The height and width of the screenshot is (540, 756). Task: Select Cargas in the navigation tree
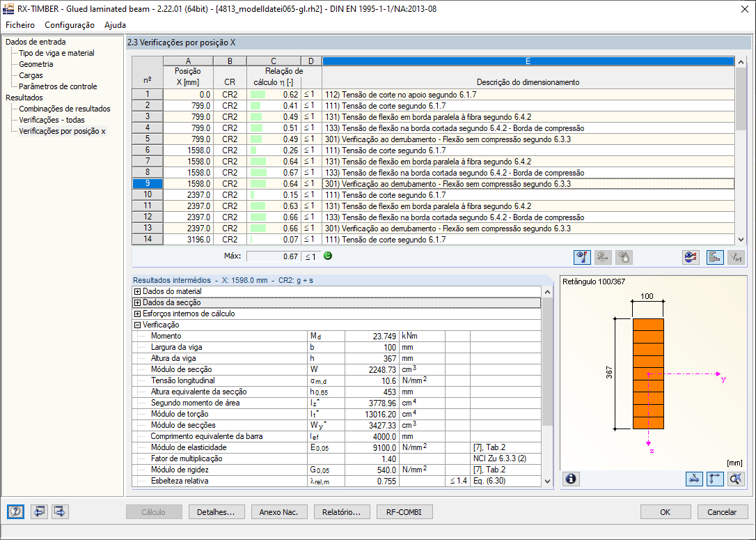[x=31, y=75]
